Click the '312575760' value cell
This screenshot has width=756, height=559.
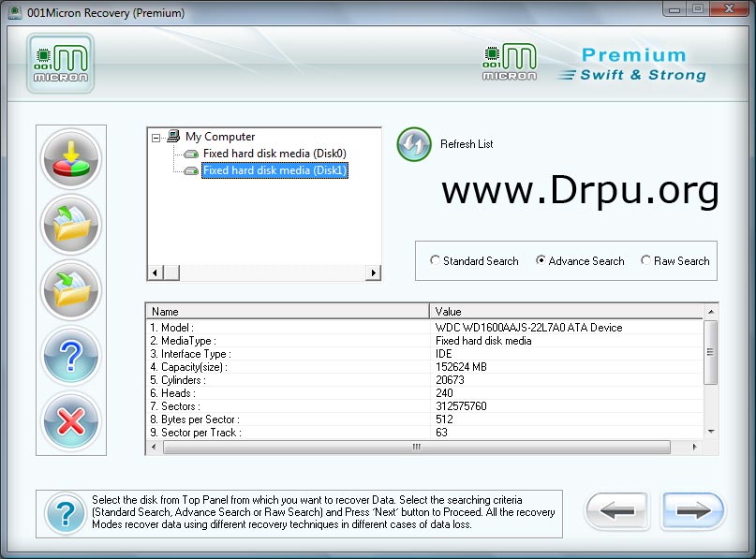461,406
